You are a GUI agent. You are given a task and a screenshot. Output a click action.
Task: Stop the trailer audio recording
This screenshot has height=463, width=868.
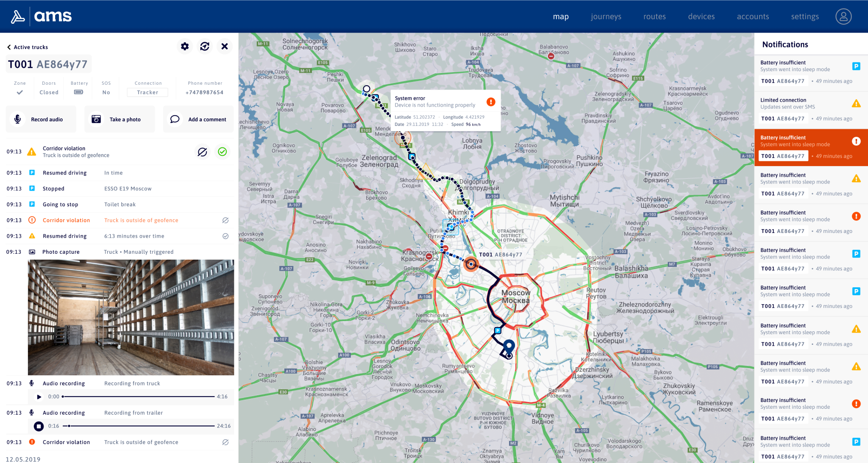(39, 426)
